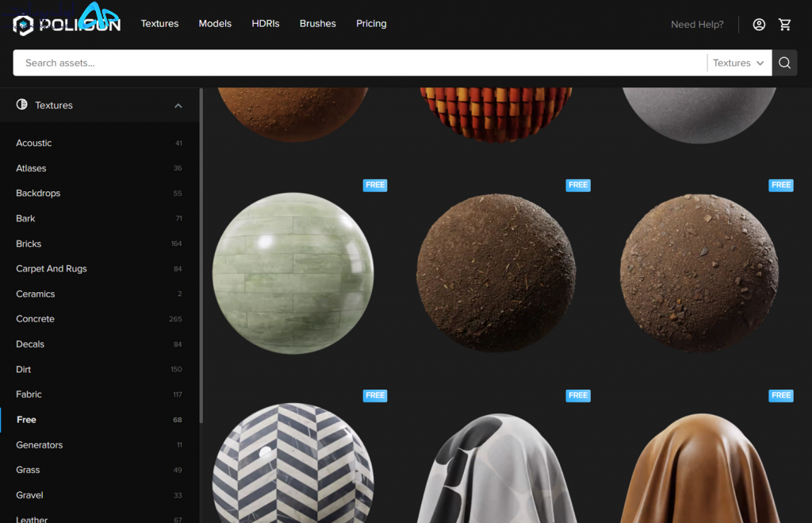Image resolution: width=812 pixels, height=523 pixels.
Task: Focus the Search assets field
Action: coord(360,63)
